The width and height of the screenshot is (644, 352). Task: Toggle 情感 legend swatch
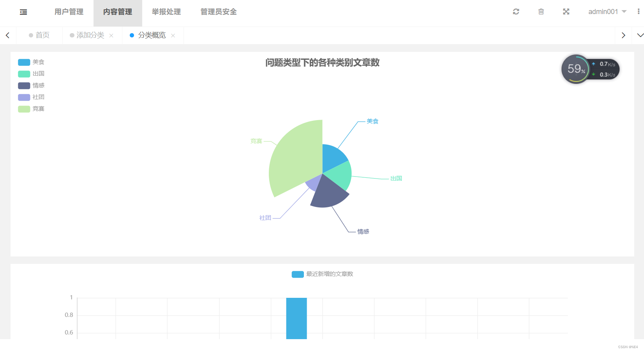24,85
